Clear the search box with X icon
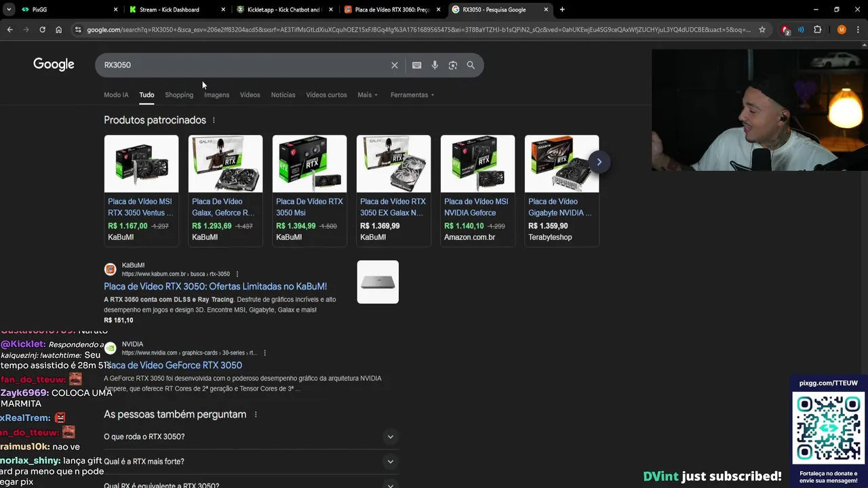868x488 pixels. pyautogui.click(x=394, y=65)
